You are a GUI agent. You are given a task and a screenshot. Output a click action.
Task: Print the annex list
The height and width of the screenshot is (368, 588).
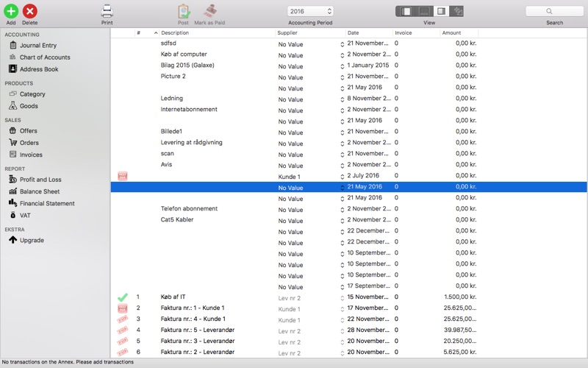[107, 11]
